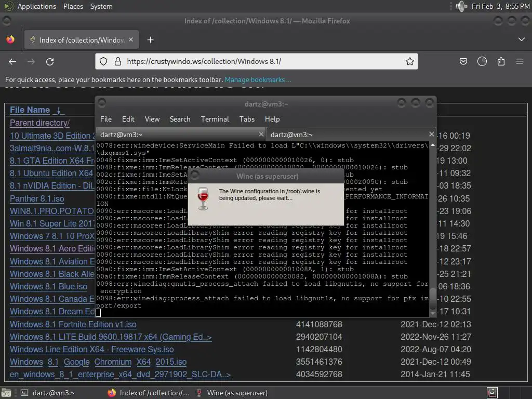The height and width of the screenshot is (399, 532).
Task: Open the terminal Help menu
Action: (272, 119)
